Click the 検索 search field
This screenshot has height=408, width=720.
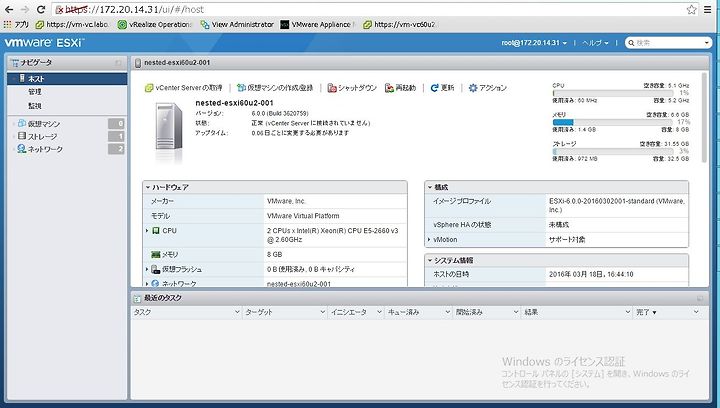pos(668,43)
